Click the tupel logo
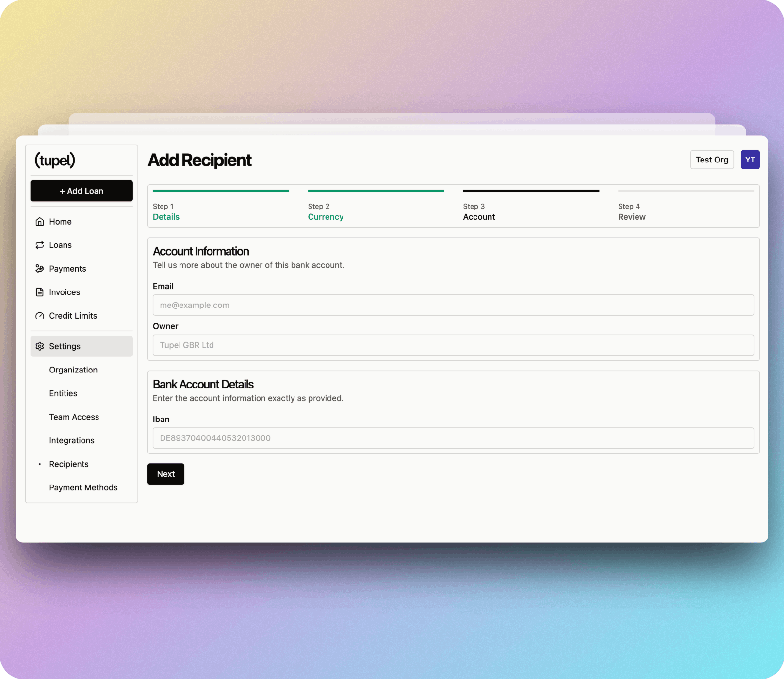The image size is (784, 679). pyautogui.click(x=55, y=160)
